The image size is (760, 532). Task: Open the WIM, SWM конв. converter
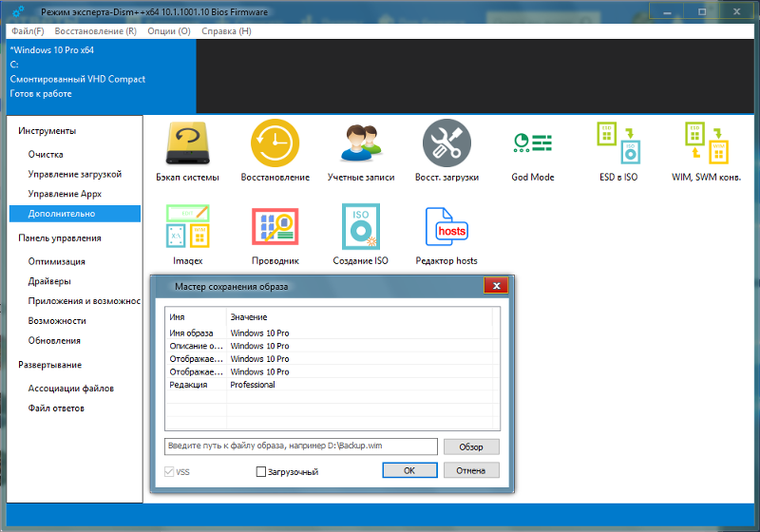coord(706,151)
